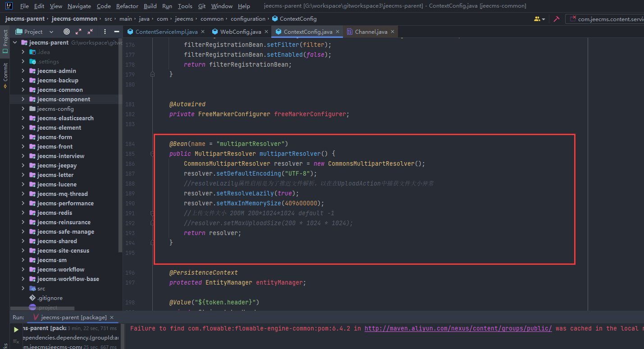
Task: Click the Build Project hammer icon
Action: (556, 19)
